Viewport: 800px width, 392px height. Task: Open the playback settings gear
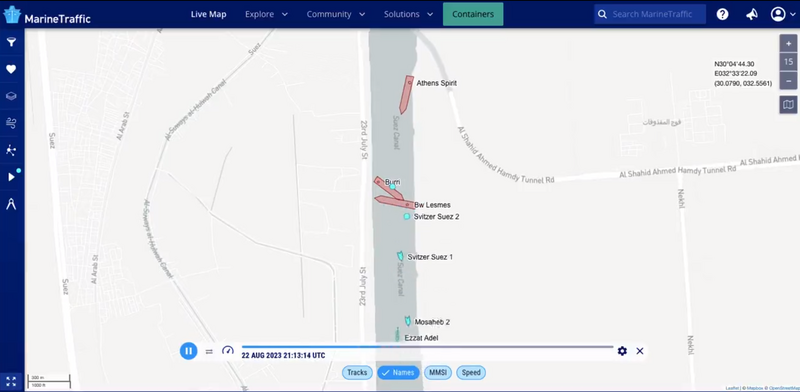pyautogui.click(x=622, y=351)
